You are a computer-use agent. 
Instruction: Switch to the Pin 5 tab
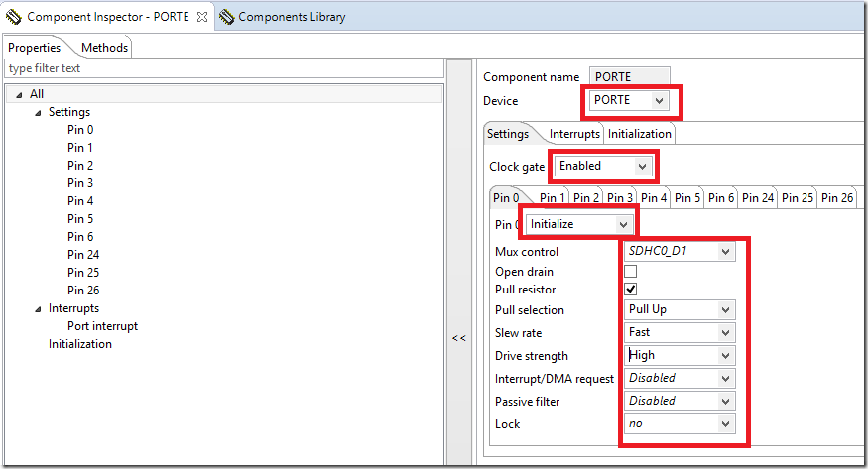(x=687, y=198)
